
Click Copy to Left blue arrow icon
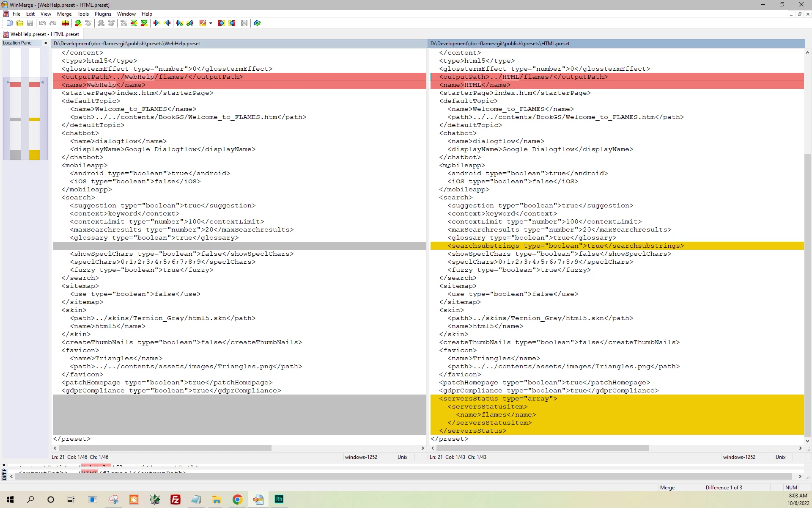coord(167,23)
